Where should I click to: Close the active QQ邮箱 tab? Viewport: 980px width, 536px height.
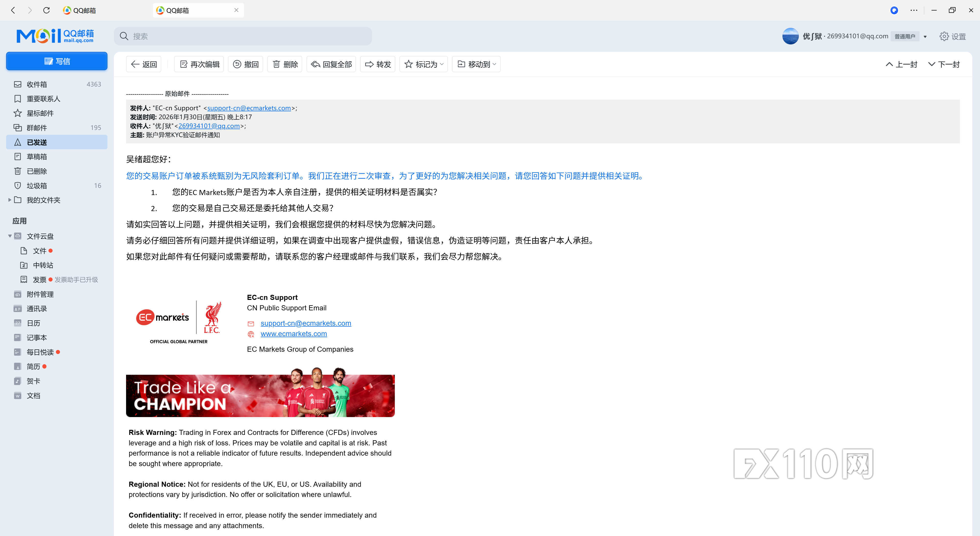click(x=236, y=10)
